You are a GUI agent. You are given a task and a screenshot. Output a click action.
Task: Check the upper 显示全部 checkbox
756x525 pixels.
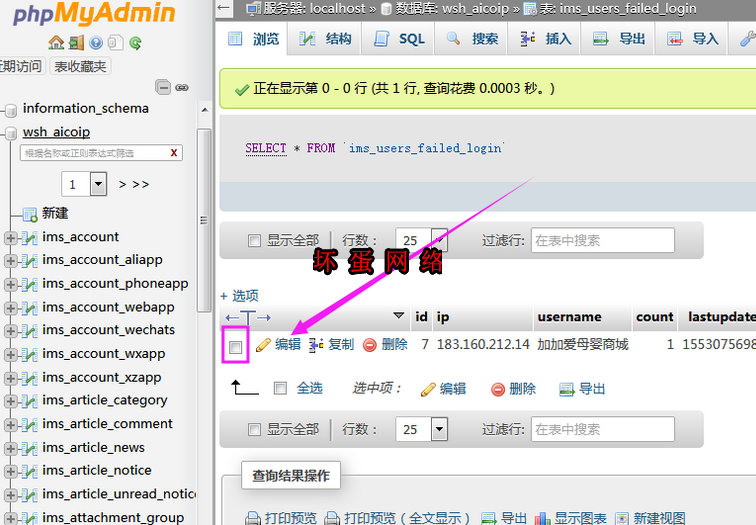[254, 240]
